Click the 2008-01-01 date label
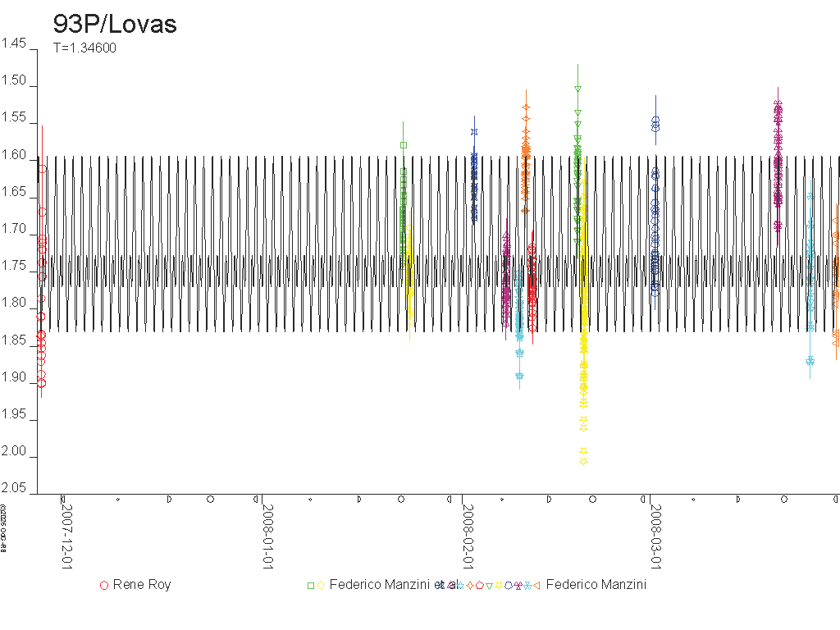The width and height of the screenshot is (840, 630). pyautogui.click(x=268, y=536)
